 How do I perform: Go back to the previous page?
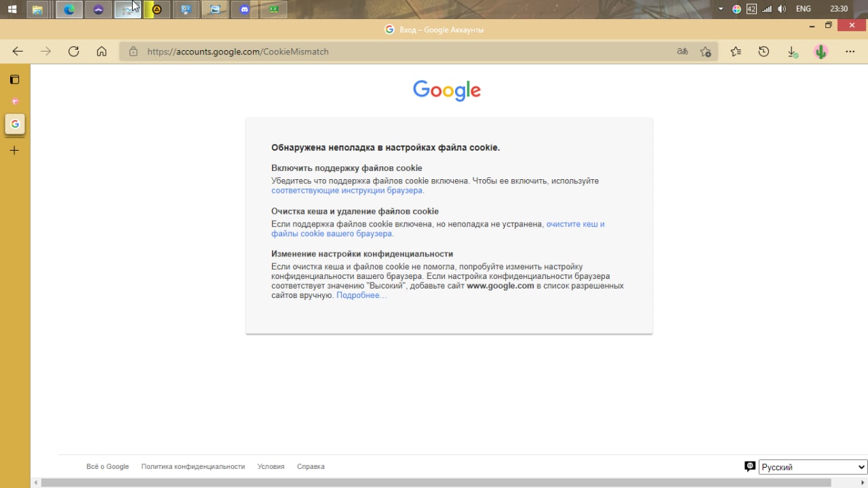coord(18,52)
